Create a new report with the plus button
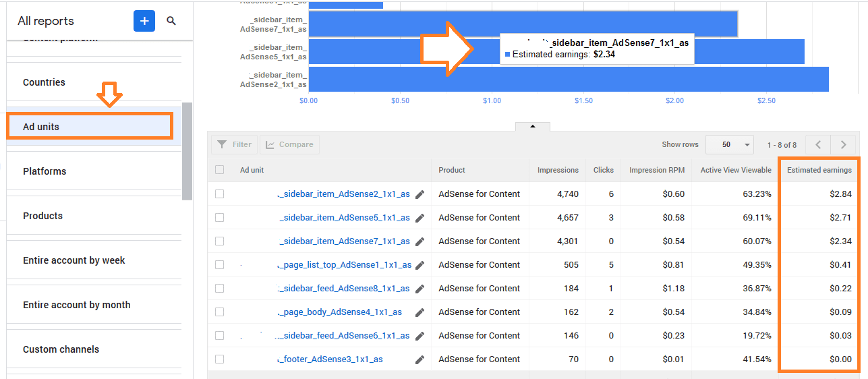 pos(144,21)
